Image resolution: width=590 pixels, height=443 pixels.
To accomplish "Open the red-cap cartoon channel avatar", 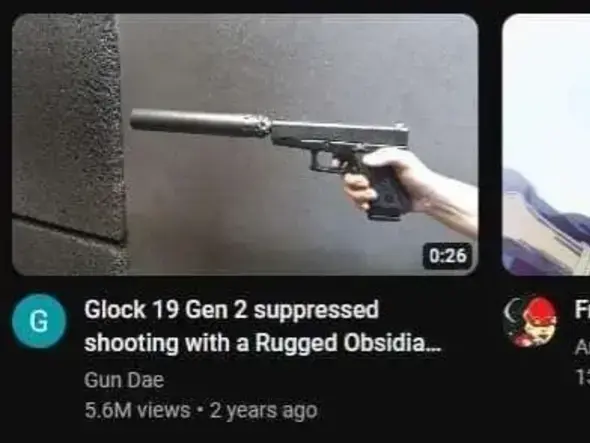I will [x=531, y=321].
